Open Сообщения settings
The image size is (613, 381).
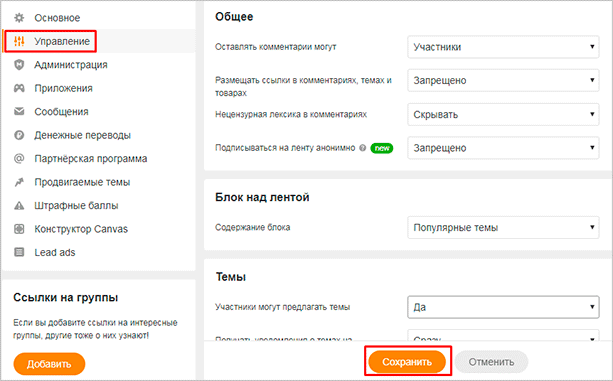click(61, 112)
